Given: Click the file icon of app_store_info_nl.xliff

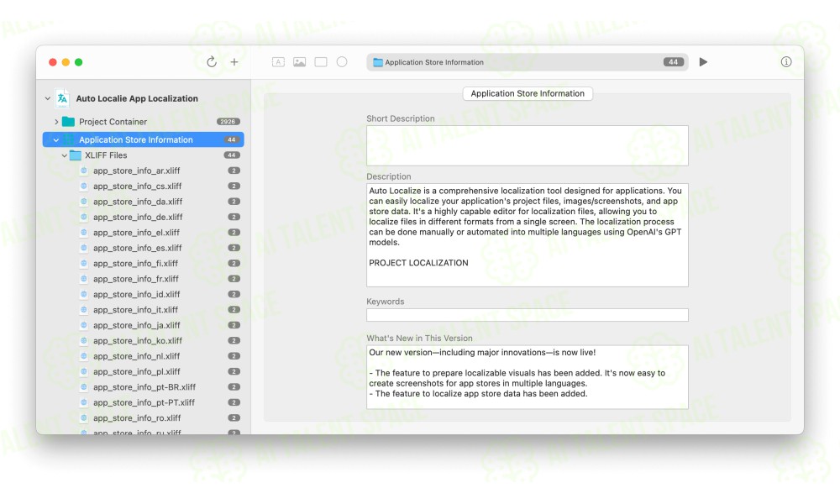Looking at the screenshot, I should coord(83,356).
